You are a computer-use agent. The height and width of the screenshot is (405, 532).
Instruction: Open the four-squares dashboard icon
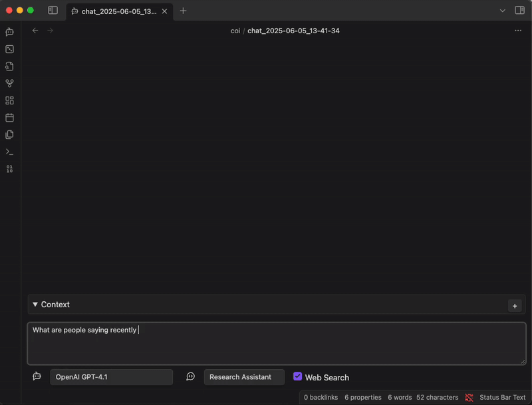coord(9,100)
